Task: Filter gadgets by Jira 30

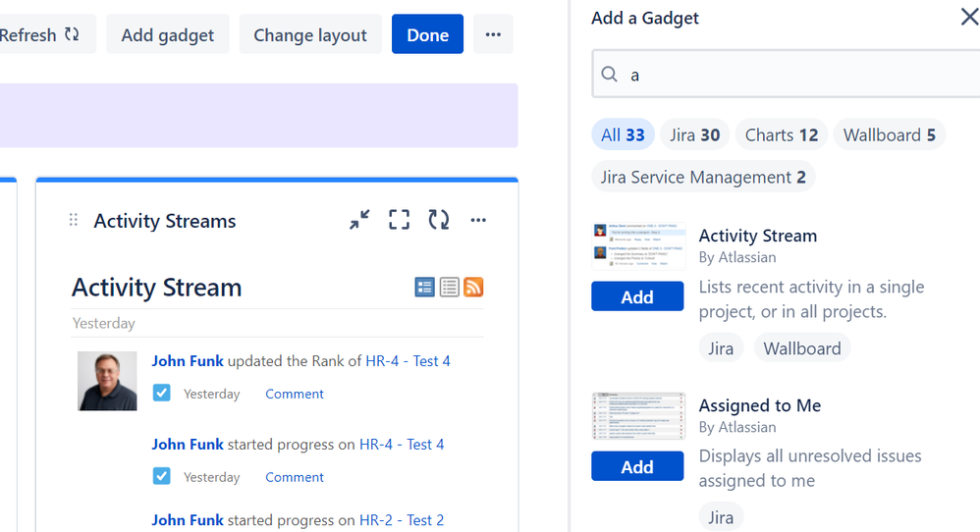Action: 695,134
